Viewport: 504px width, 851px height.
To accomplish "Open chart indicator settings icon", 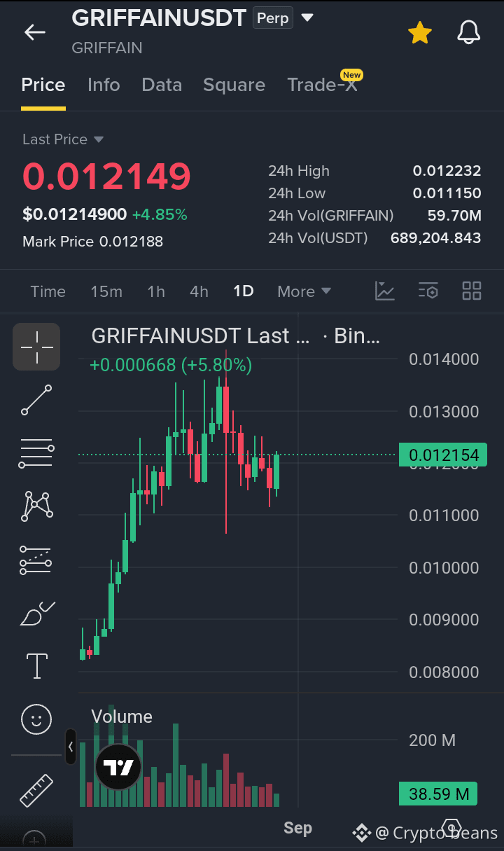I will coord(428,291).
